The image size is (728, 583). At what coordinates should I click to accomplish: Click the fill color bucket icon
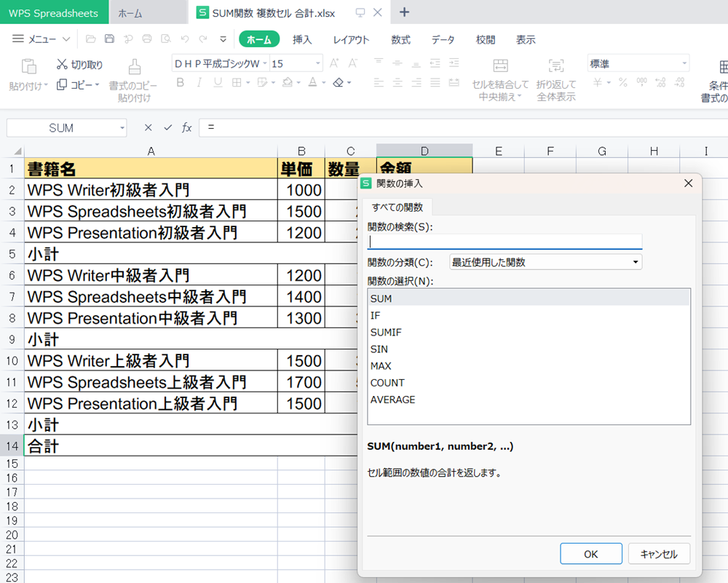tap(288, 83)
